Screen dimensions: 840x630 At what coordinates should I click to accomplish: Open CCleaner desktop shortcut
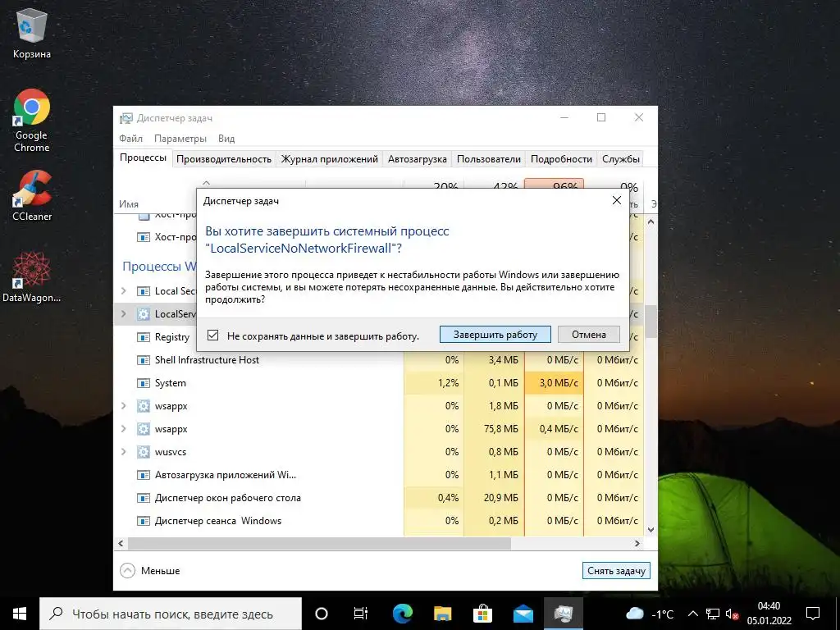click(32, 196)
